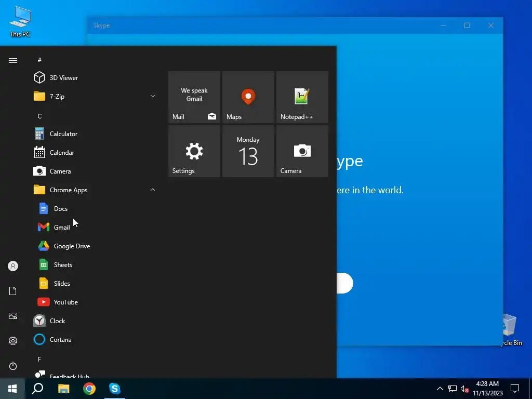This screenshot has height=399, width=532.
Task: Open the notification center icon
Action: [515, 389]
